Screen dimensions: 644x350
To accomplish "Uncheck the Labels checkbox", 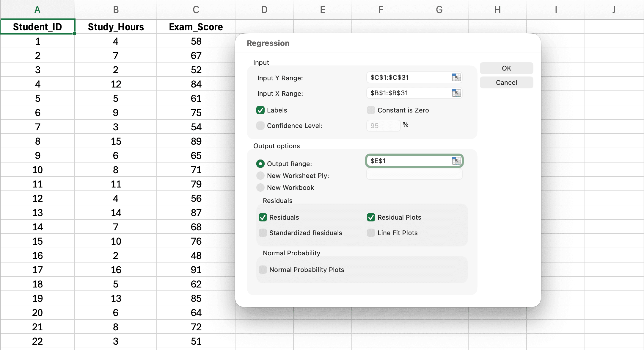I will [260, 110].
